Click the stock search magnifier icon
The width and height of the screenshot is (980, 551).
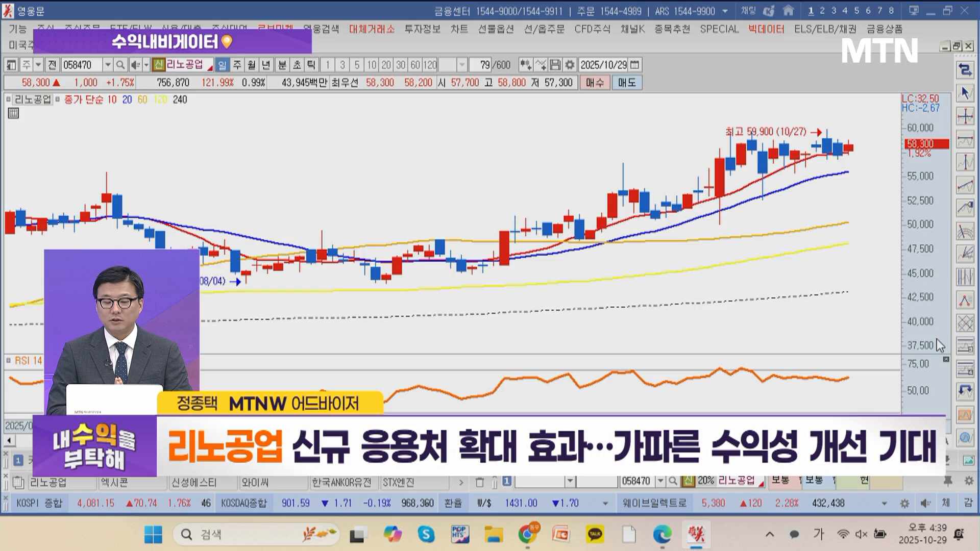coord(120,65)
